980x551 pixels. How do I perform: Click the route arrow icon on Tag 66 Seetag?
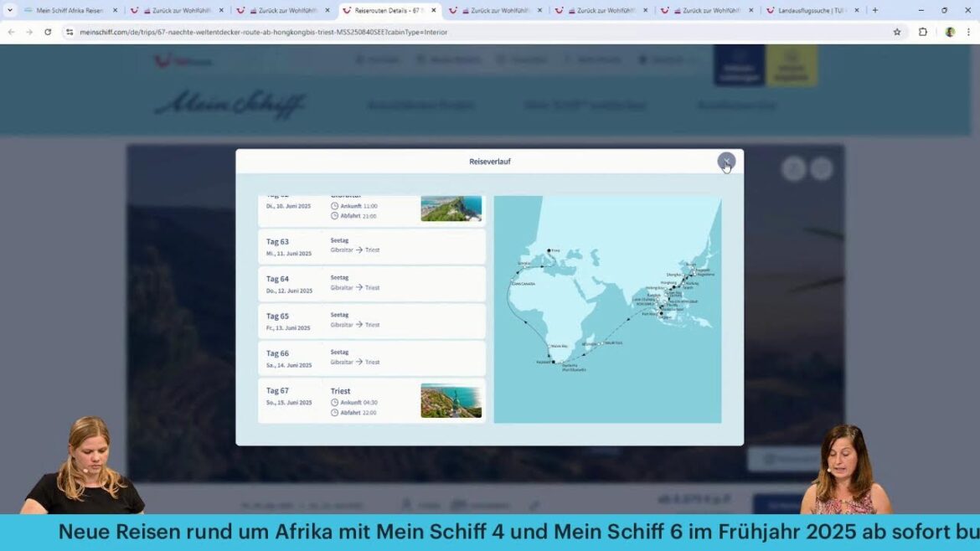[360, 362]
